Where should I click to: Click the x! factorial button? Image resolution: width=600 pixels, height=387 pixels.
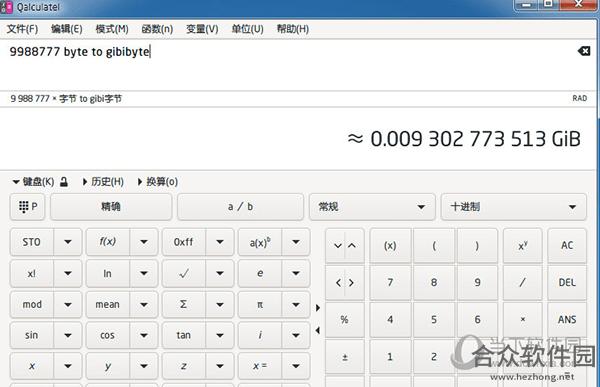coord(32,273)
